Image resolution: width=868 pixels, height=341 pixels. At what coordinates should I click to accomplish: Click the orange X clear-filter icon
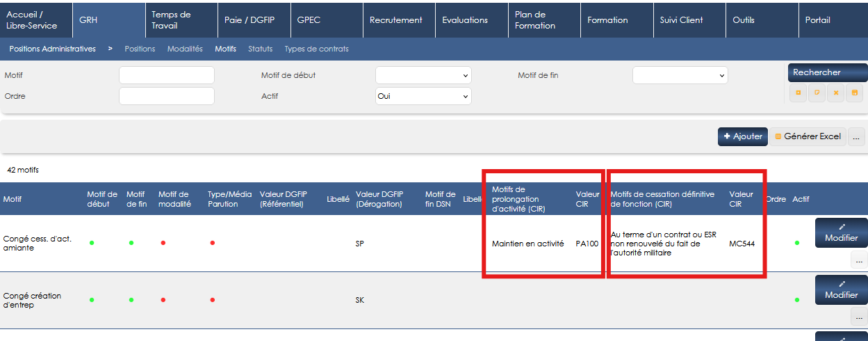(x=835, y=93)
